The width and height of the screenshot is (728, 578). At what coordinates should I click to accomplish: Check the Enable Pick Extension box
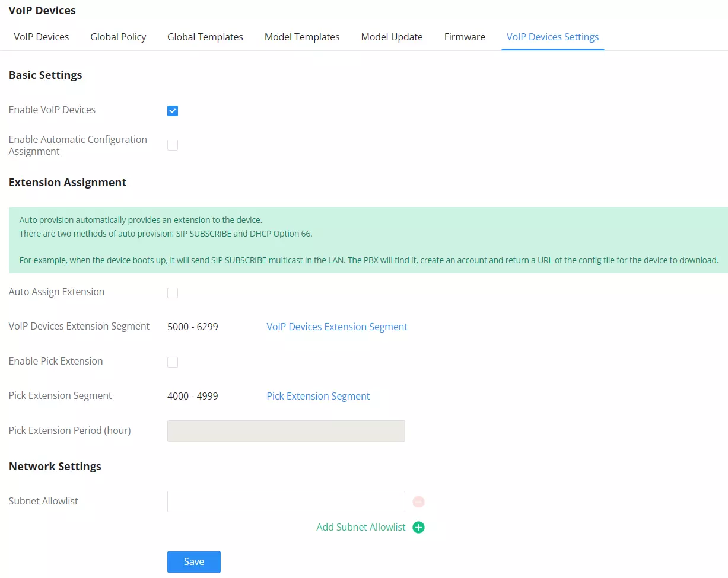pos(173,362)
